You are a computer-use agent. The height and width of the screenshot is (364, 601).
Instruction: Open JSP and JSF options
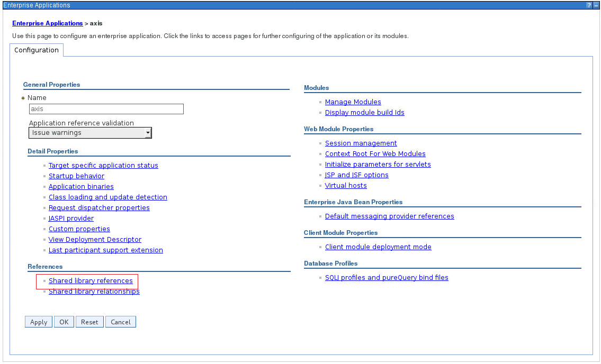coord(357,175)
